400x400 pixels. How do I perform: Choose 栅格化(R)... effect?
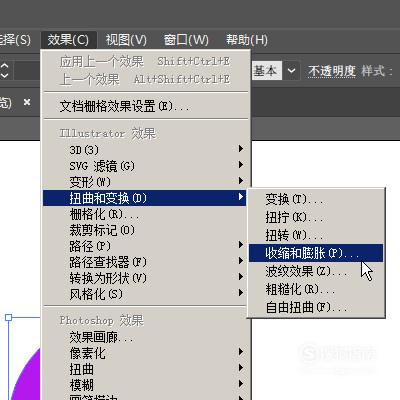(146, 214)
